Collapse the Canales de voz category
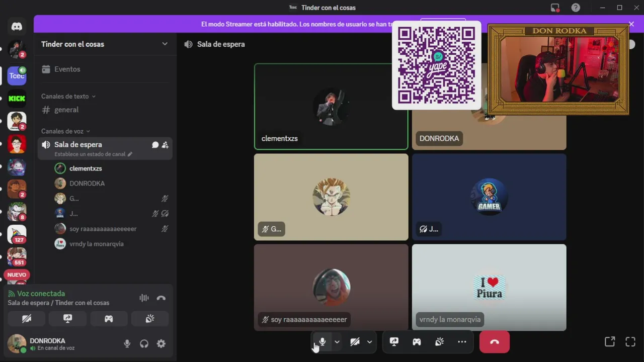The width and height of the screenshot is (644, 362). (65, 131)
